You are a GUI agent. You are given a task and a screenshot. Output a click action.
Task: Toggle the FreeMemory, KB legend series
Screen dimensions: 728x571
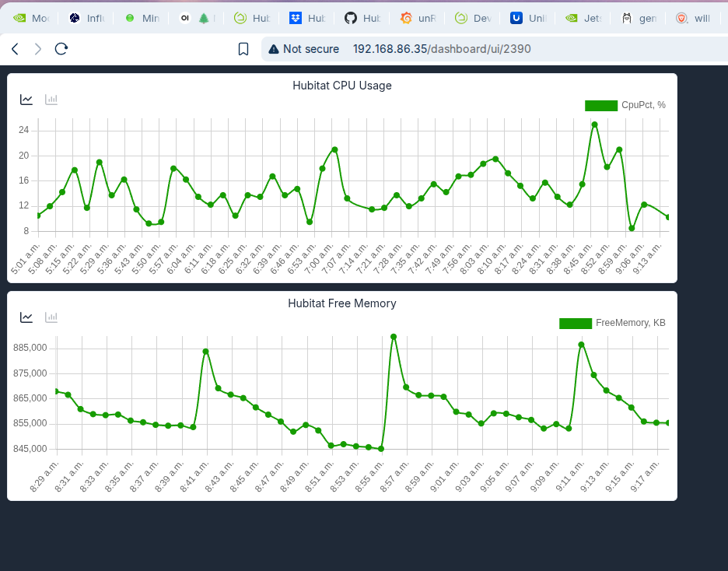612,324
